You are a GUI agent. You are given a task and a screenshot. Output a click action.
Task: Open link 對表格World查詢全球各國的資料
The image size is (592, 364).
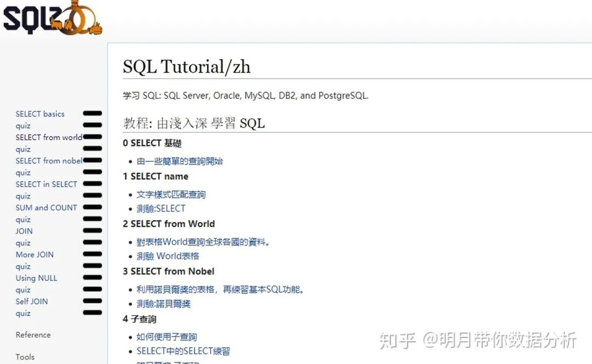point(203,242)
